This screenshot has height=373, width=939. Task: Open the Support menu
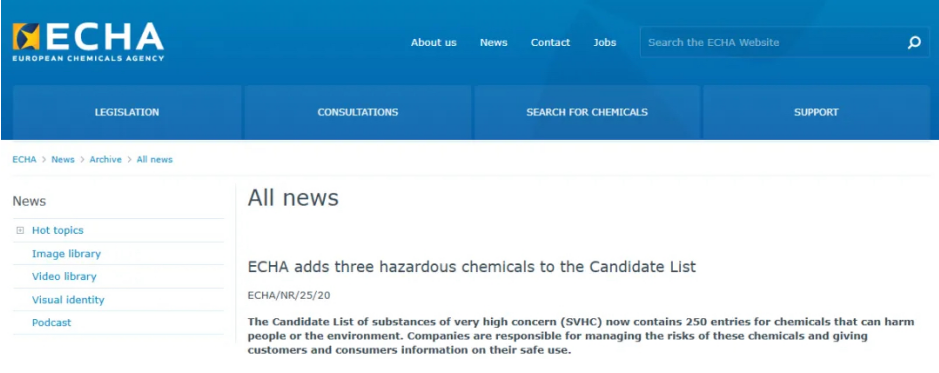(x=816, y=112)
